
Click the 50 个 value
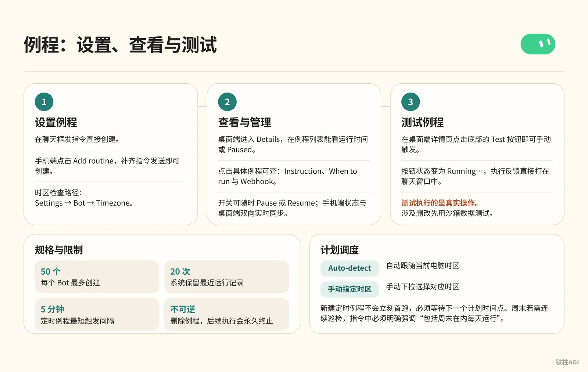coord(51,271)
